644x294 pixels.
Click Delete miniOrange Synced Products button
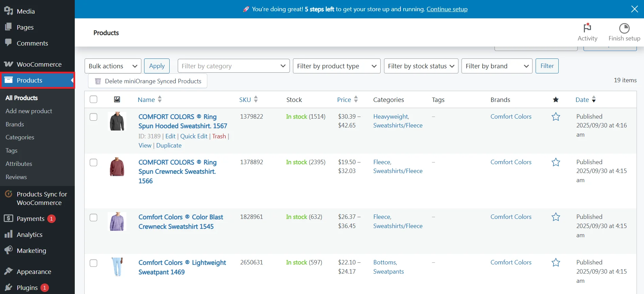click(147, 81)
